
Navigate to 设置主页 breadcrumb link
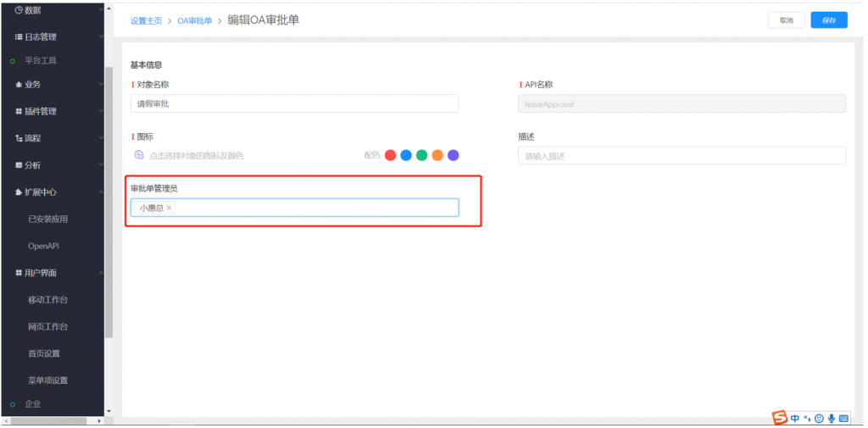coord(146,21)
